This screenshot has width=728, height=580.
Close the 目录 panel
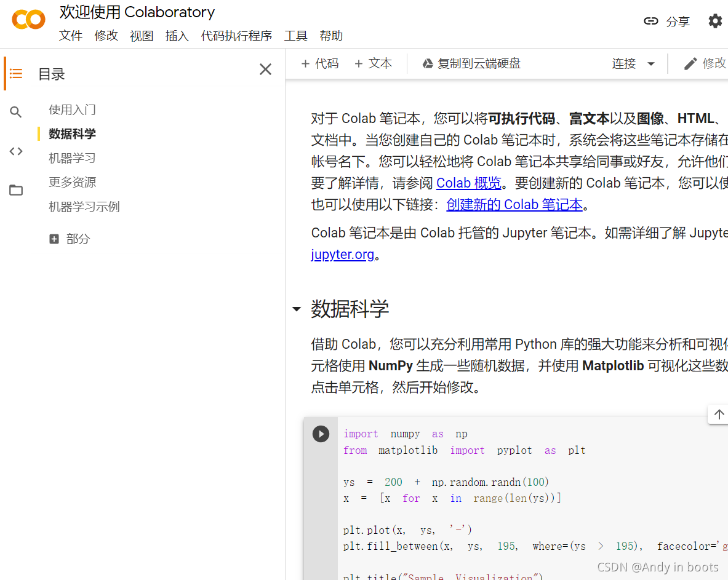coord(266,69)
